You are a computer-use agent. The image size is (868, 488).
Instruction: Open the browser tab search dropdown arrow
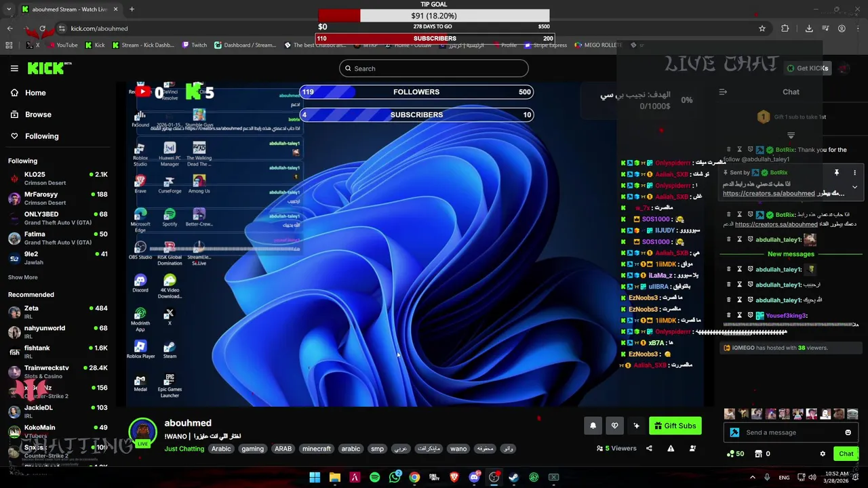point(8,9)
